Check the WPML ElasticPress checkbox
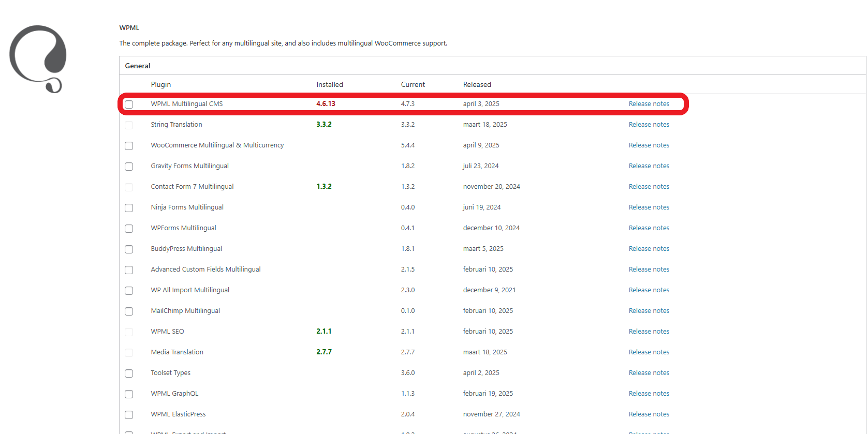Image resolution: width=868 pixels, height=434 pixels. (x=129, y=415)
